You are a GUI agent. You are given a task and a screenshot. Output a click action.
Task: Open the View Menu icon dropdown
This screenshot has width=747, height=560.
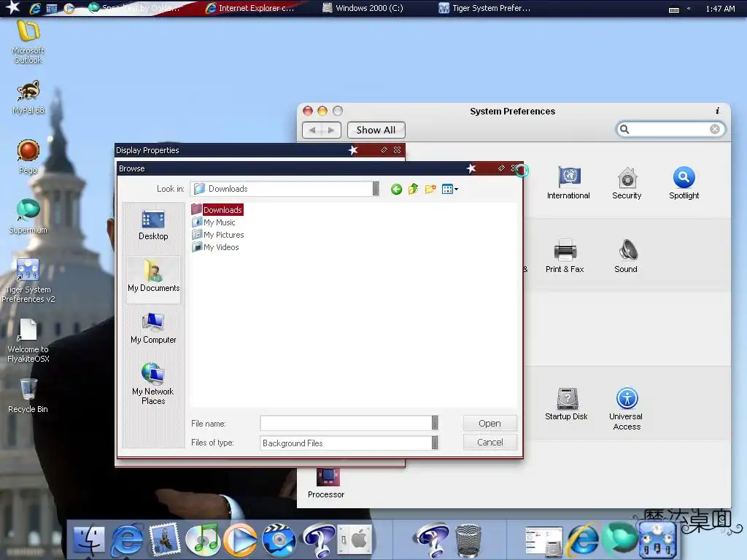coord(449,189)
